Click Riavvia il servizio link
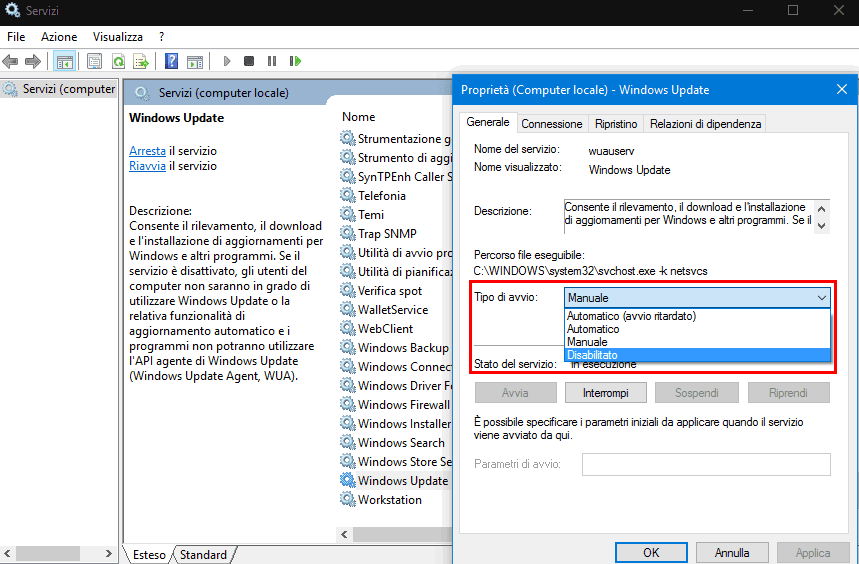The height and width of the screenshot is (564, 859). click(147, 166)
